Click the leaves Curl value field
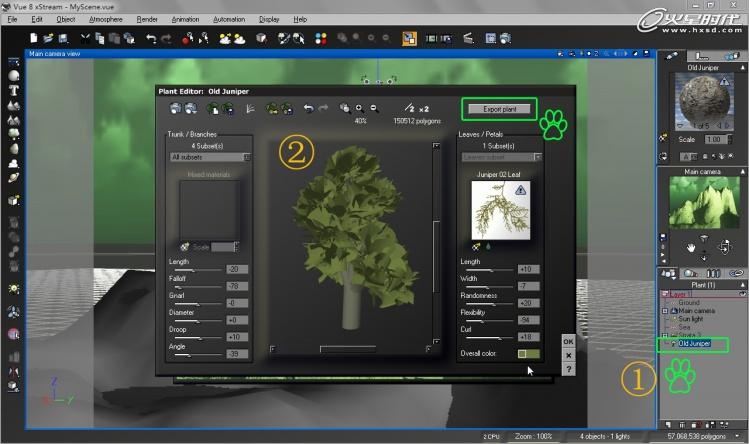Image resolution: width=749 pixels, height=444 pixels. 528,337
